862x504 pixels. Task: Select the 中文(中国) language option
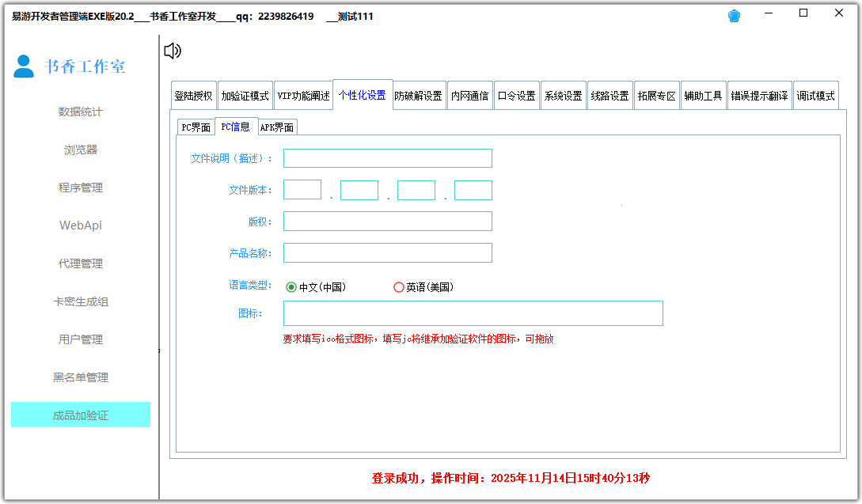coord(291,287)
